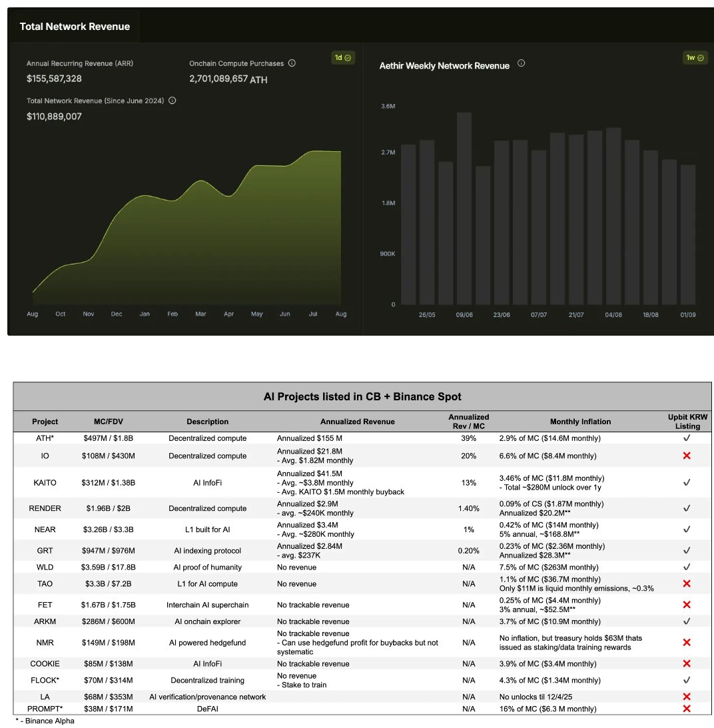Click the Decentralized training description

(x=208, y=680)
